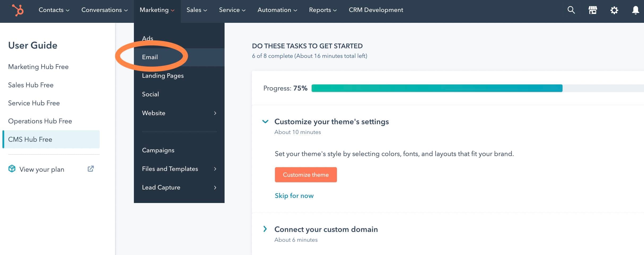Check notifications via the bell icon

(635, 10)
